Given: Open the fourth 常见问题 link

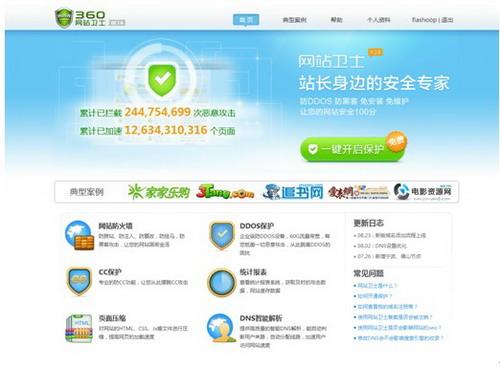Looking at the screenshot, I should coord(393,317).
